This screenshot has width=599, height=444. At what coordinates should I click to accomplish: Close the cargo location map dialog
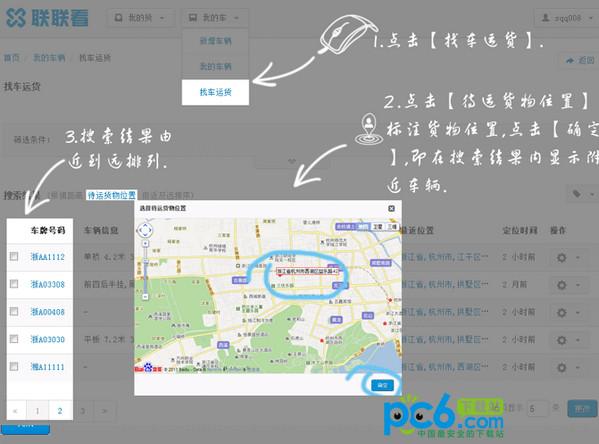391,208
